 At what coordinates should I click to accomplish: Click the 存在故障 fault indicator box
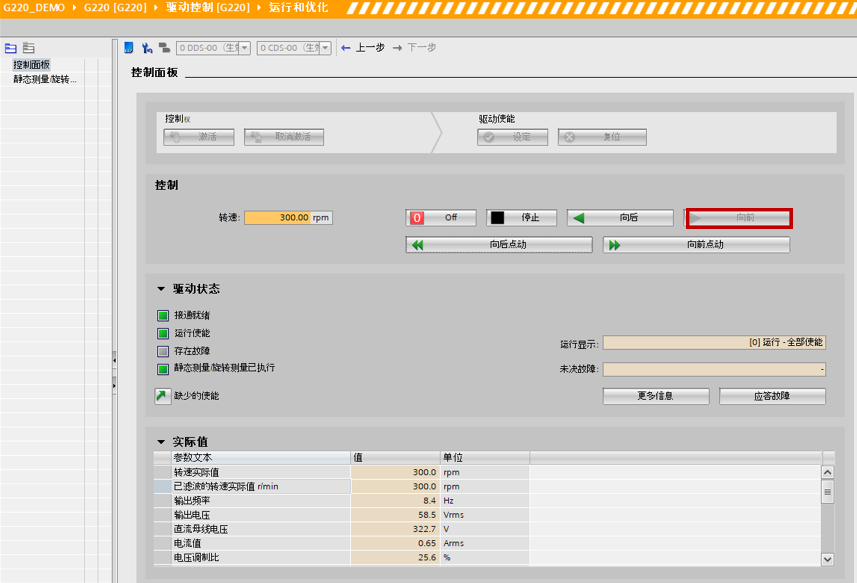point(163,351)
